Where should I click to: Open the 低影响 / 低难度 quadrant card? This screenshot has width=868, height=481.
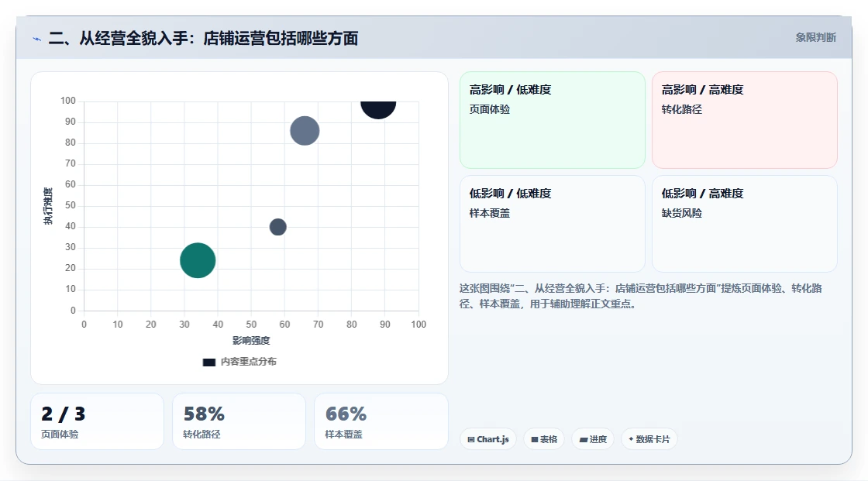tap(553, 224)
